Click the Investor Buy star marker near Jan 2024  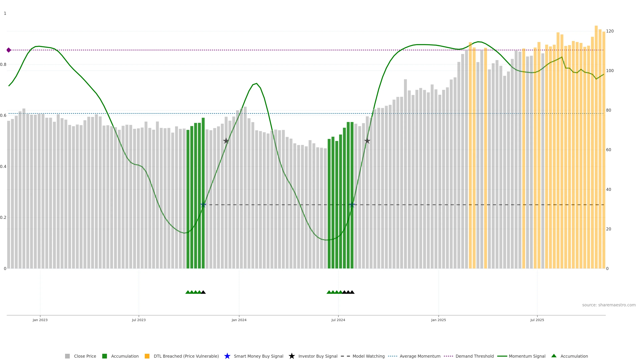226,141
